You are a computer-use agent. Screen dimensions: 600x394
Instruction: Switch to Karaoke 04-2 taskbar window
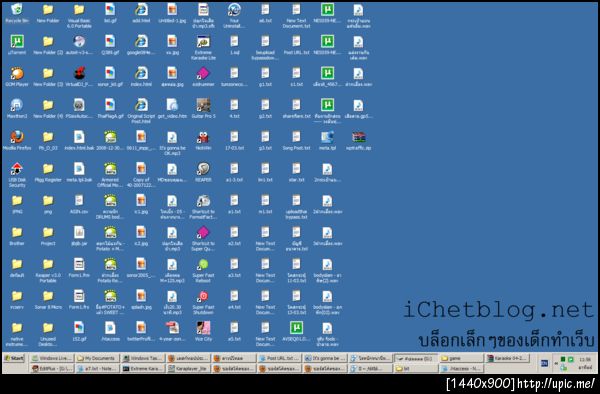pyautogui.click(x=507, y=358)
